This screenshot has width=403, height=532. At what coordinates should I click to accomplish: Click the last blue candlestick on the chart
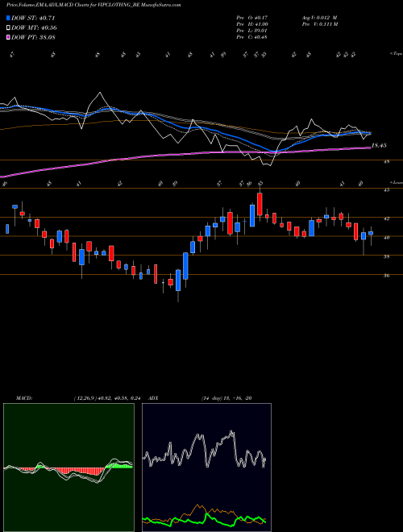point(371,233)
